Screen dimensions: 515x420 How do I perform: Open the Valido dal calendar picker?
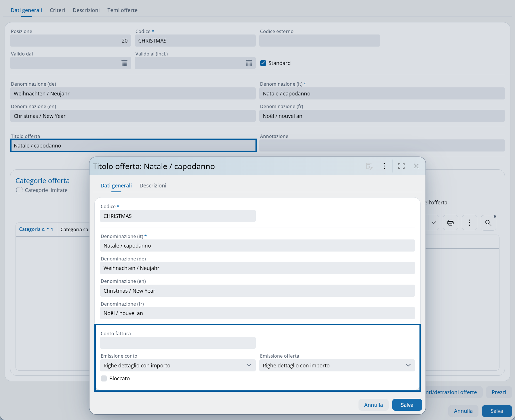[x=124, y=63]
